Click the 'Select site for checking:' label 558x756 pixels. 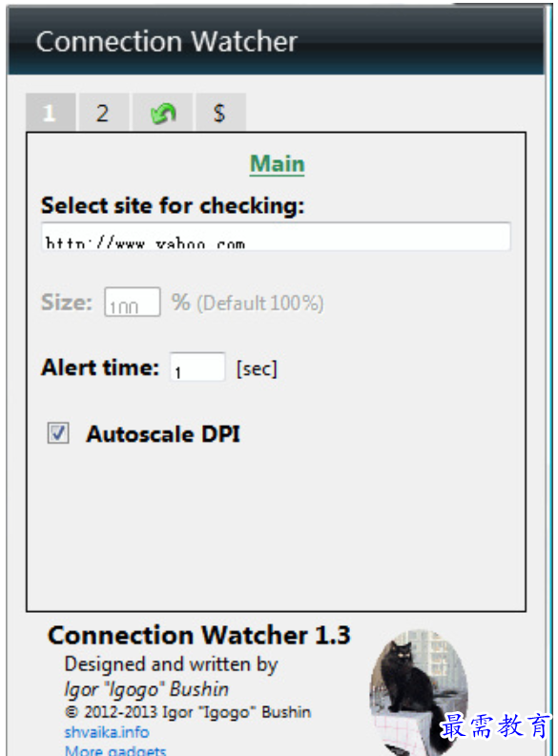[x=173, y=205]
